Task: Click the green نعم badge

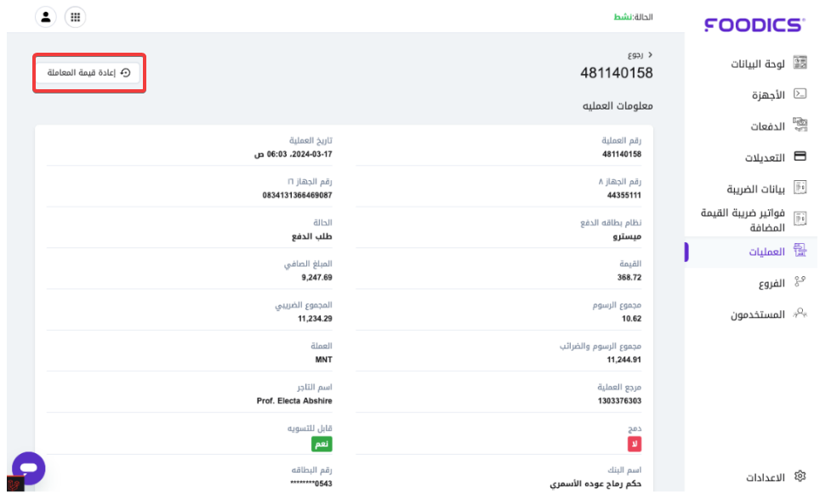Action: tap(322, 445)
